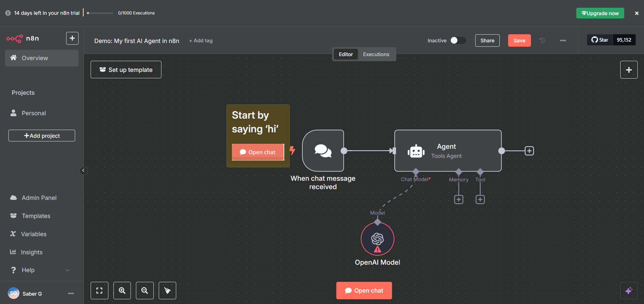Select the Agent node robot icon
The width and height of the screenshot is (644, 304).
416,151
